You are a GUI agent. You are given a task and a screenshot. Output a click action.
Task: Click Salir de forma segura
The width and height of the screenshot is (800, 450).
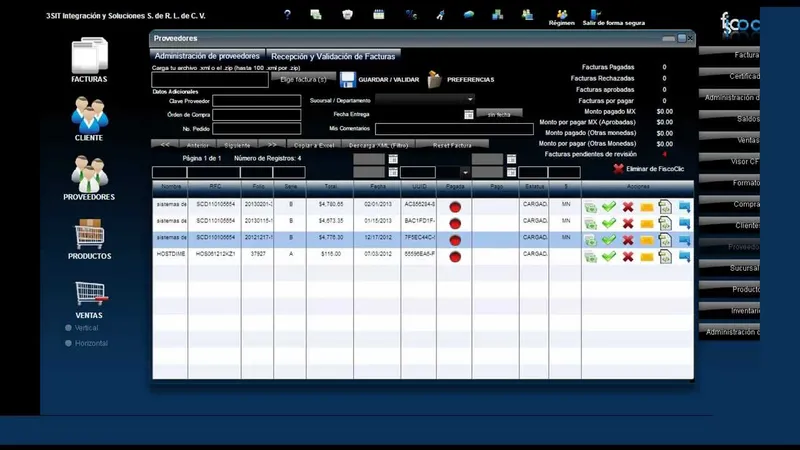tap(613, 18)
